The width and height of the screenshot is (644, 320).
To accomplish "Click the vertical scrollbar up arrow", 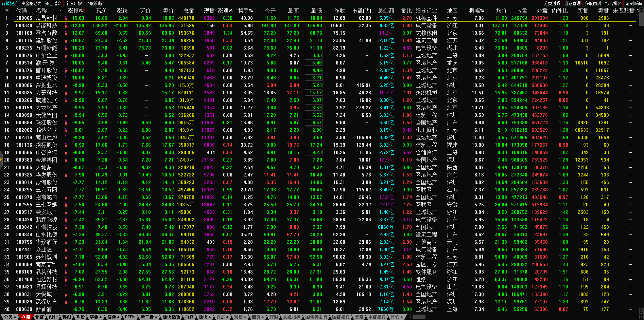I will pyautogui.click(x=641, y=10).
